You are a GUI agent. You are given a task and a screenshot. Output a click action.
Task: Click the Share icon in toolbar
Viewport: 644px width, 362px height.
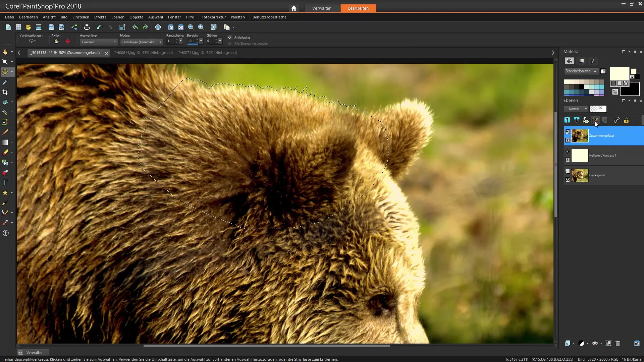74,27
